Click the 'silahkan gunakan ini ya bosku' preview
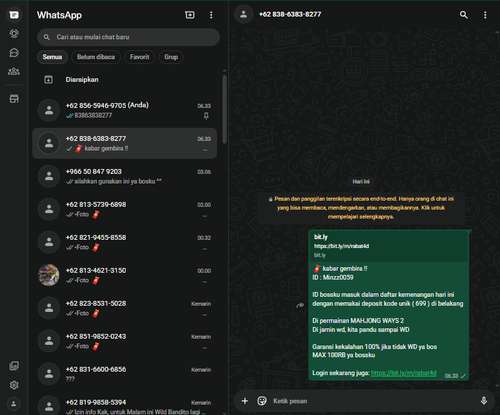This screenshot has height=415, width=500. point(115,181)
